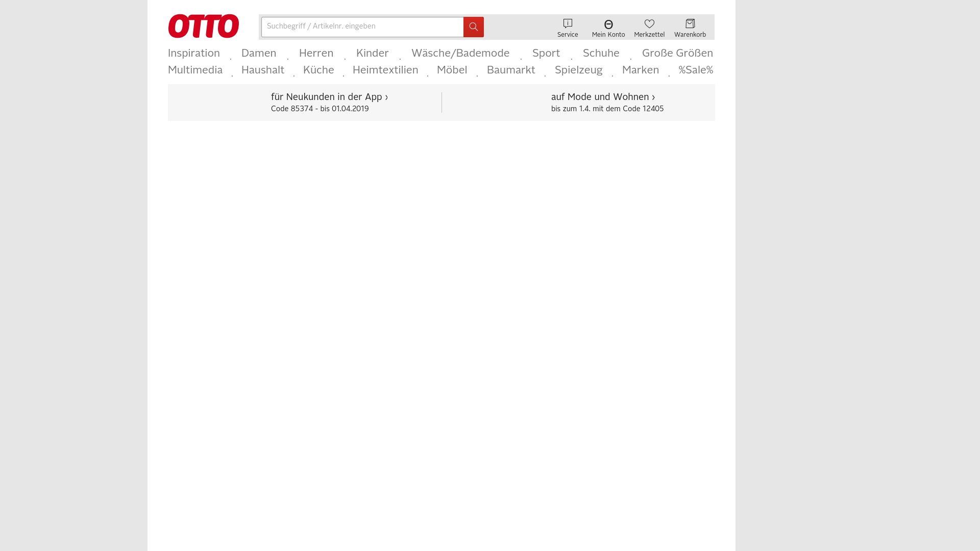
Task: Click the search input field
Action: click(362, 27)
